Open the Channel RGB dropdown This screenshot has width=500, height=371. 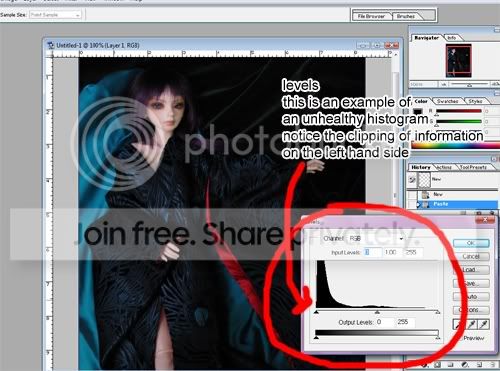click(x=377, y=239)
